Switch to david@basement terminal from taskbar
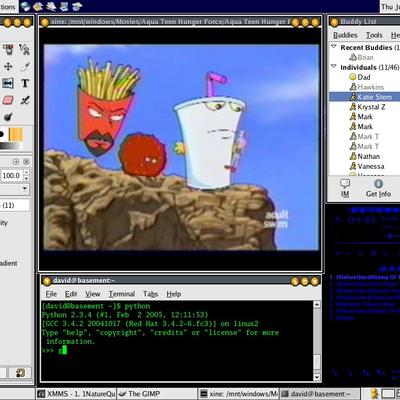Image resolution: width=400 pixels, height=400 pixels. tap(320, 394)
